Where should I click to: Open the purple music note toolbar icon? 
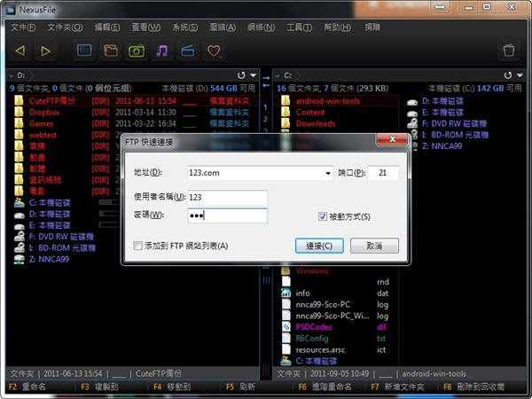(x=162, y=51)
